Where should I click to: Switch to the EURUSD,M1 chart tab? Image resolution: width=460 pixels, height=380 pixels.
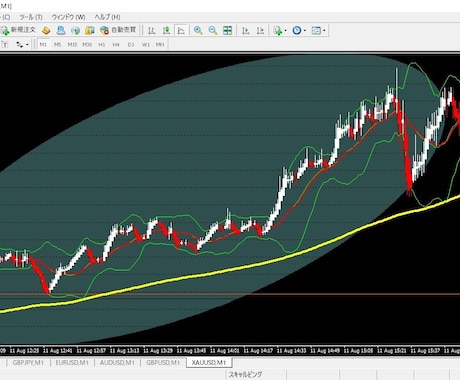72,363
